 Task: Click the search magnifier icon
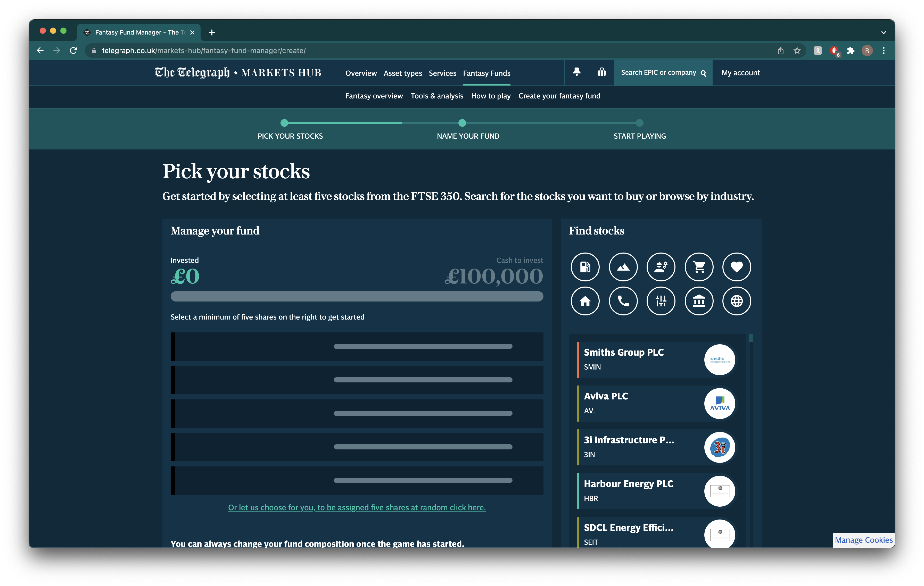703,73
